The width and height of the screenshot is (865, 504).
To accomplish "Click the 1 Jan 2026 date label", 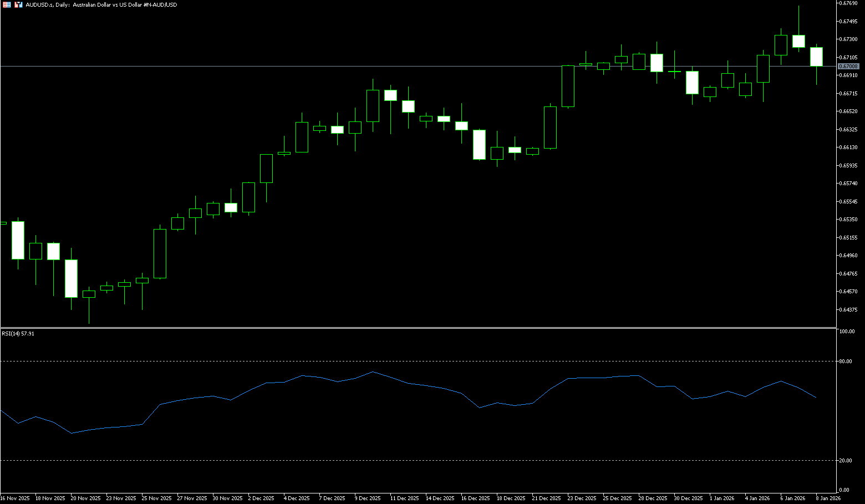I will point(722,498).
